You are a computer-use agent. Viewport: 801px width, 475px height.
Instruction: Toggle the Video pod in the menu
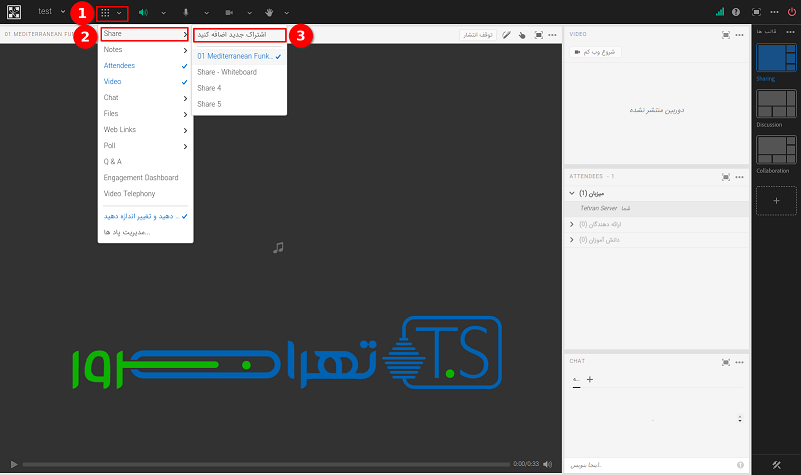(113, 81)
